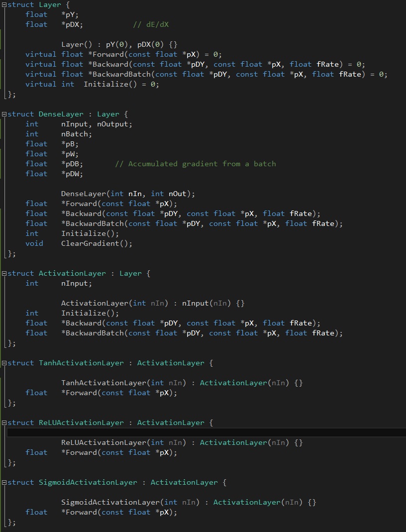Click 'ClearGradient();' in DenseLayer
The height and width of the screenshot is (532, 406).
pos(97,243)
